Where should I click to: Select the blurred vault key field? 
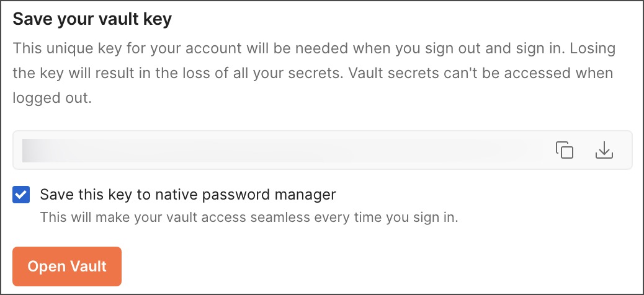tap(323, 150)
